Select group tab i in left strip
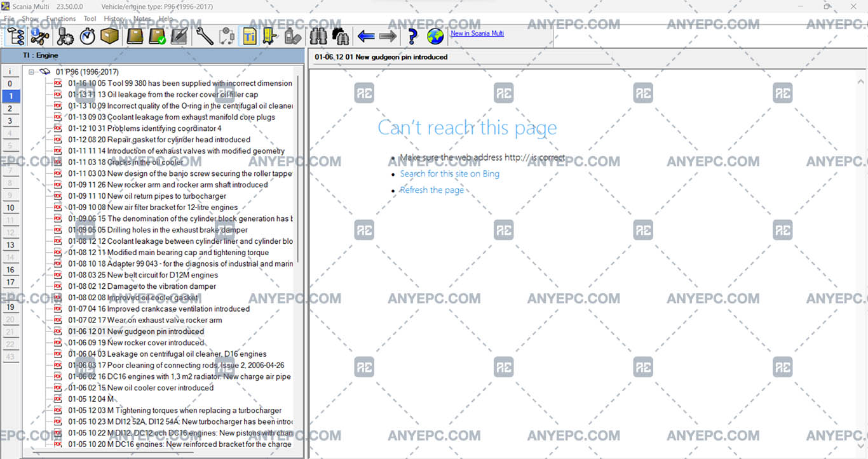This screenshot has height=459, width=868. 10,72
